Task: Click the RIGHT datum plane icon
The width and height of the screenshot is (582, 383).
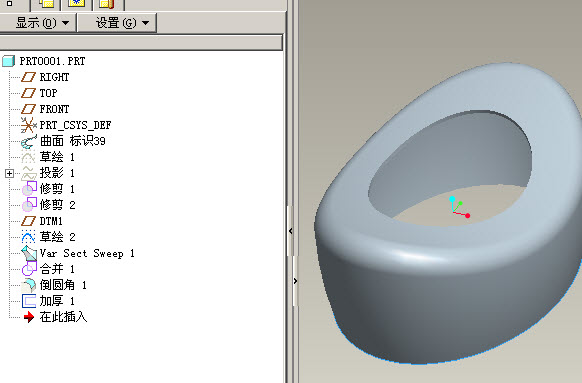Action: [x=28, y=77]
